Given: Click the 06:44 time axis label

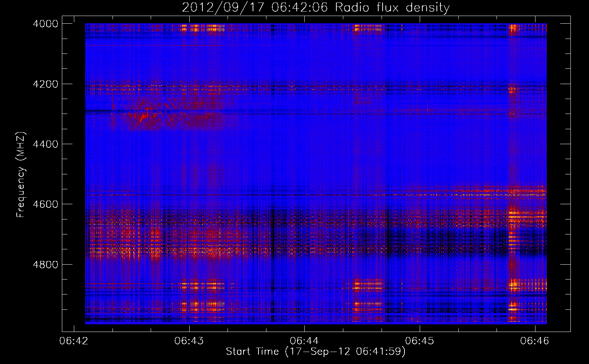Looking at the screenshot, I should coord(304,341).
